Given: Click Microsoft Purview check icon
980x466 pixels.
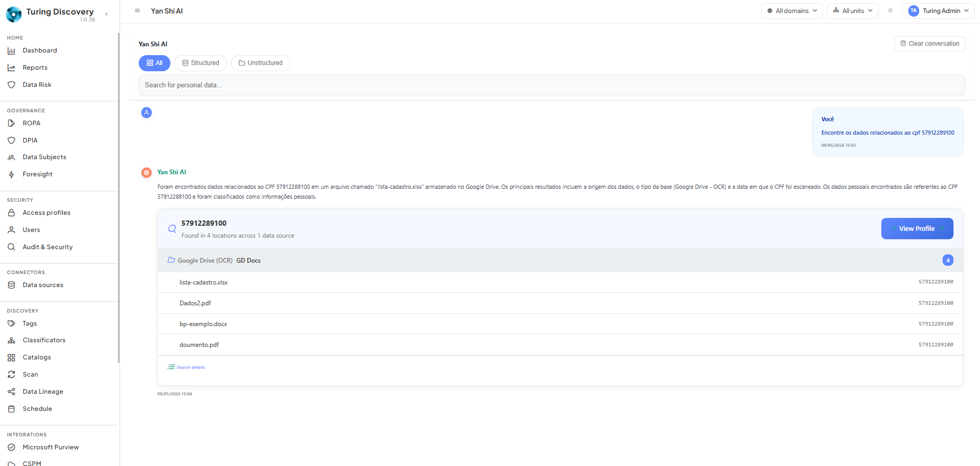Looking at the screenshot, I should pos(11,447).
